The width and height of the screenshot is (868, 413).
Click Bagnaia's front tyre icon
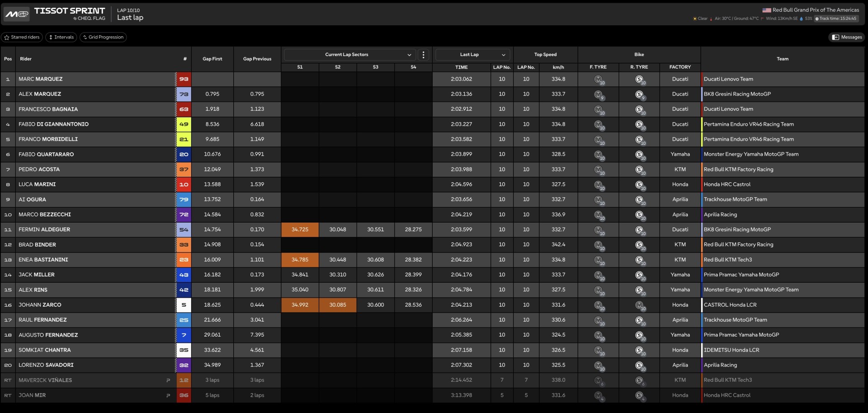[599, 110]
